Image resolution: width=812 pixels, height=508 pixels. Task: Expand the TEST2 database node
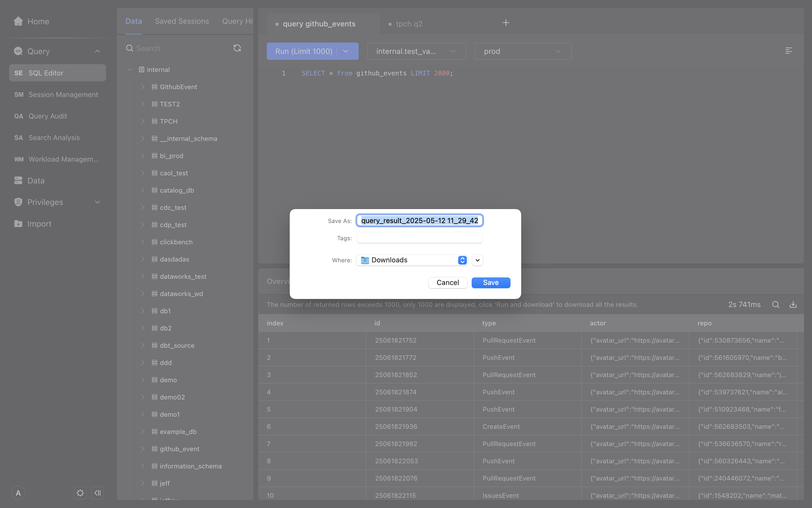point(142,104)
